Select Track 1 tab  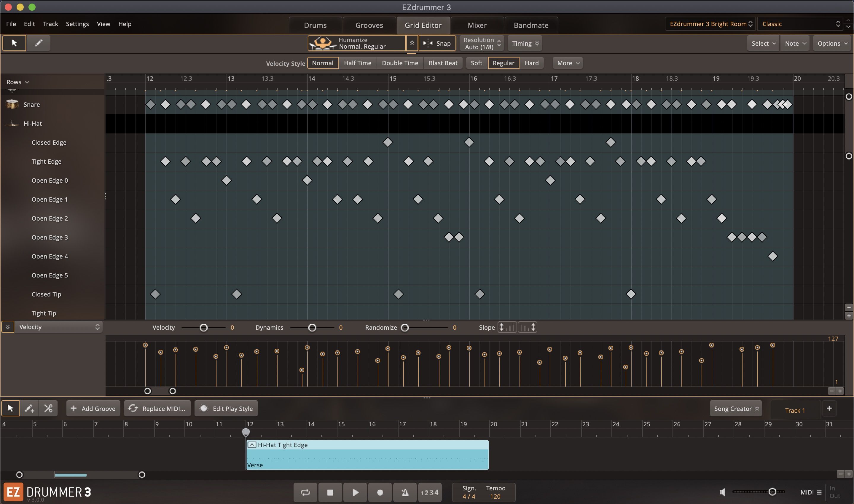click(x=795, y=410)
